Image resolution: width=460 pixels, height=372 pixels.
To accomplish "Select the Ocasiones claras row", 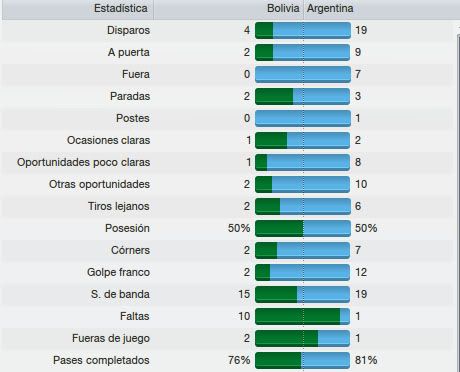I will point(227,140).
